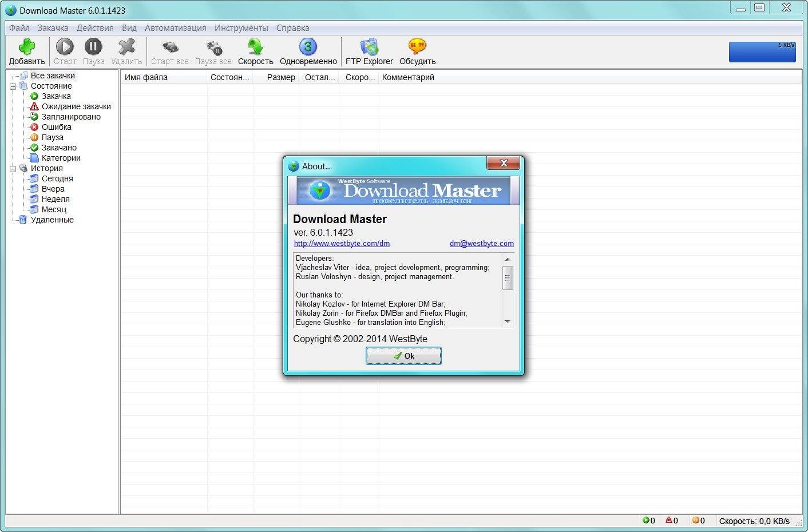Select Все закачки in the tree
This screenshot has height=532, width=808.
[x=53, y=76]
